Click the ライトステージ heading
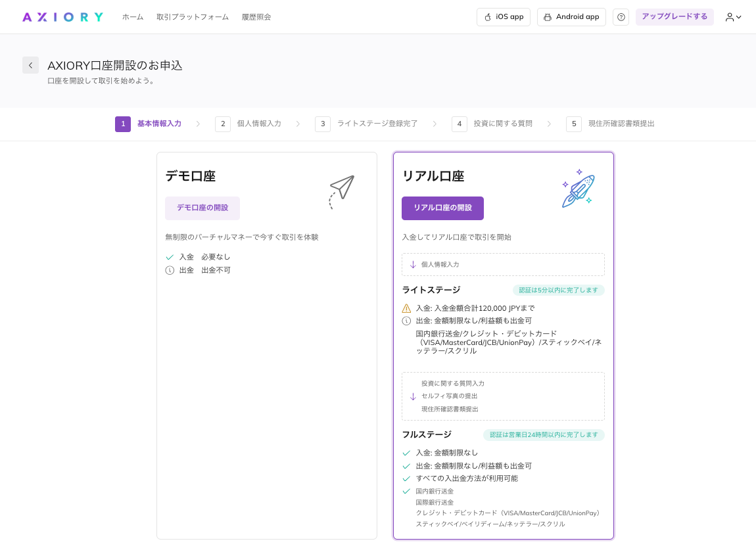756x556 pixels. pyautogui.click(x=431, y=290)
